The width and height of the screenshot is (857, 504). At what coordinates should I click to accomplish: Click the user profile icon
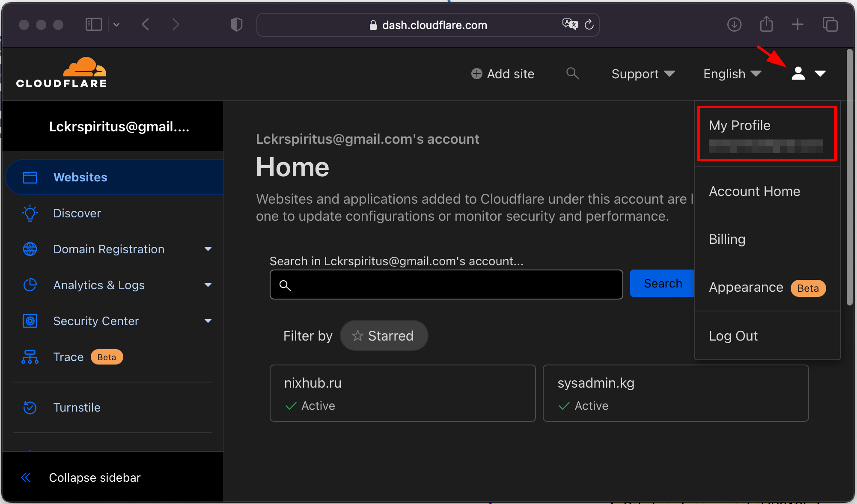[x=798, y=74]
